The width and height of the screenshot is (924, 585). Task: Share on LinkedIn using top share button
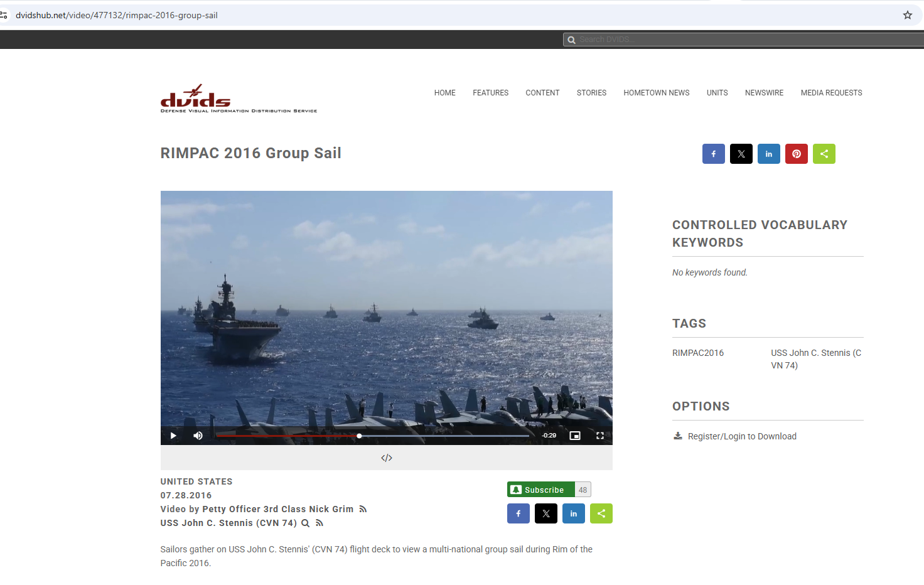point(768,154)
